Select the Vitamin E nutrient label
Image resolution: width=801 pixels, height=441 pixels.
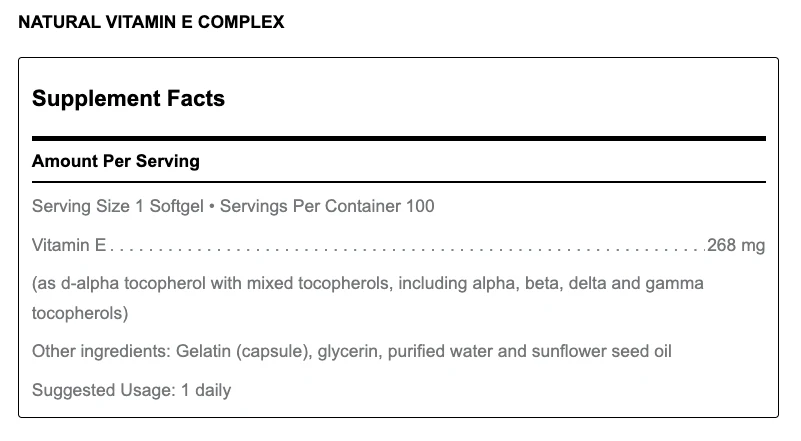click(69, 245)
